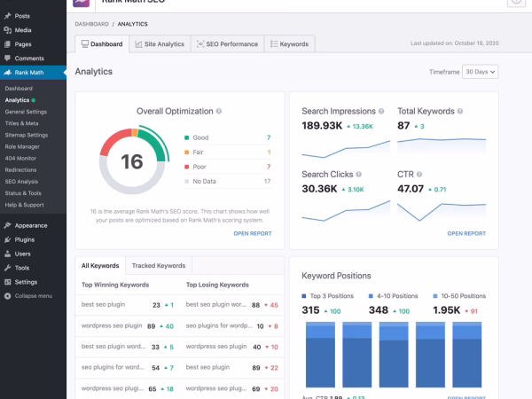Viewport: 532px width, 399px height.
Task: Click help icon beside Total Keywords
Action: tap(459, 112)
